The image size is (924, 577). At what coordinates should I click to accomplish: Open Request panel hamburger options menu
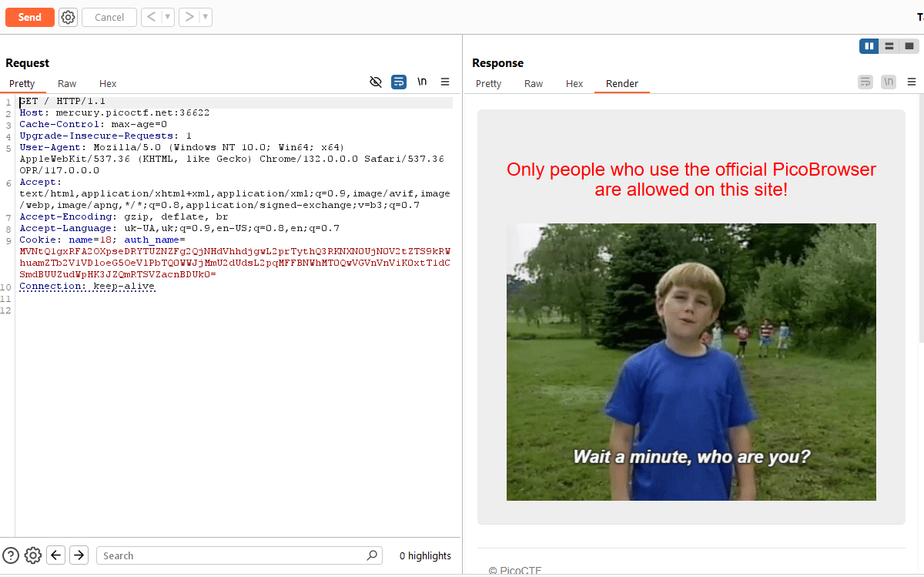445,82
